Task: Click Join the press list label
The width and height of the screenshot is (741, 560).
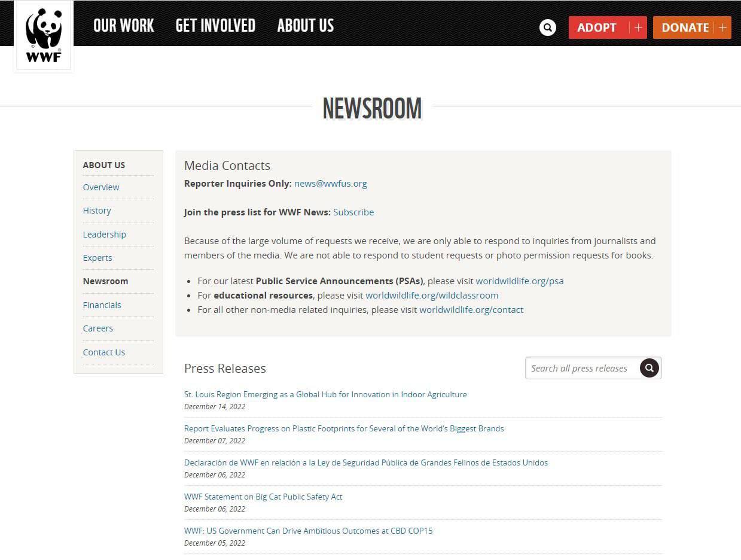Action: point(257,212)
